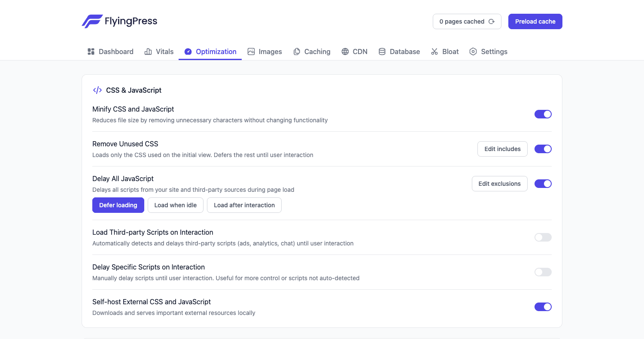Open the Database tab

tap(399, 51)
